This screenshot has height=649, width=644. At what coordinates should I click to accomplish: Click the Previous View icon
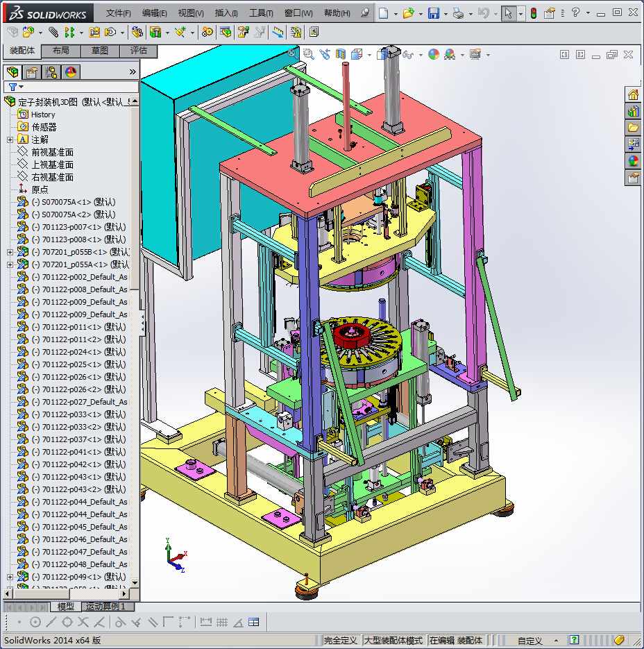pyautogui.click(x=325, y=54)
